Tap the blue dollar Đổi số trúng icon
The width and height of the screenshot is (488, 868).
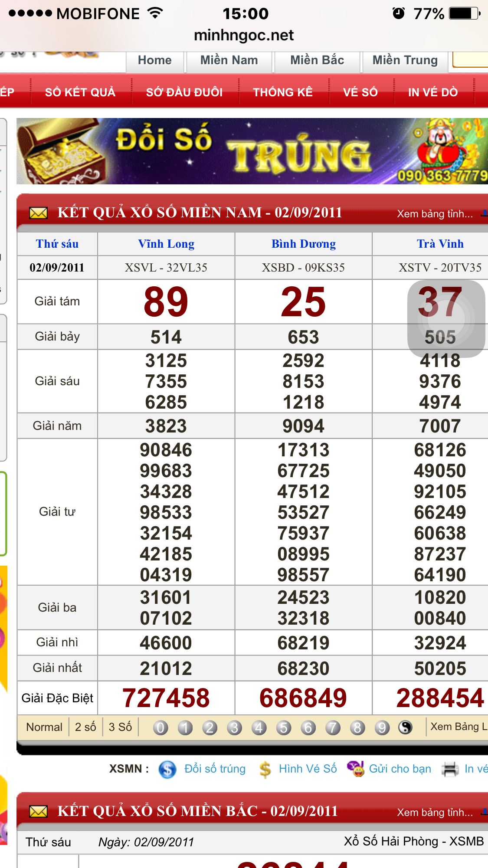pyautogui.click(x=167, y=770)
